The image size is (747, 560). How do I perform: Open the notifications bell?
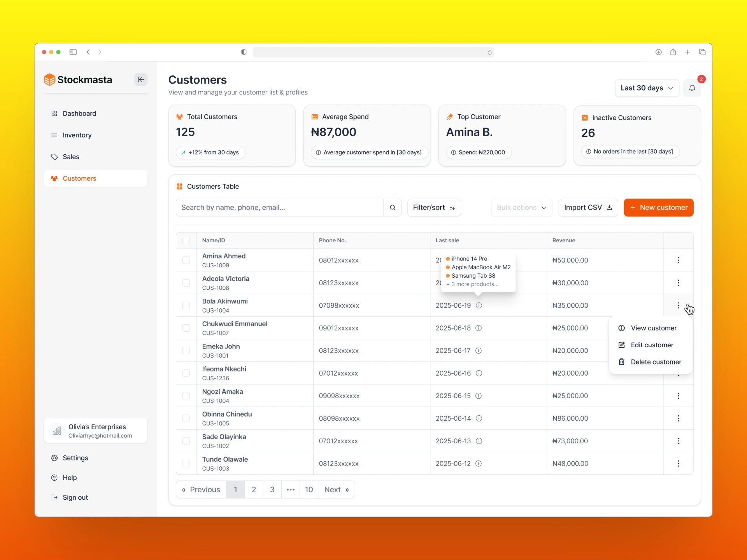(x=692, y=88)
